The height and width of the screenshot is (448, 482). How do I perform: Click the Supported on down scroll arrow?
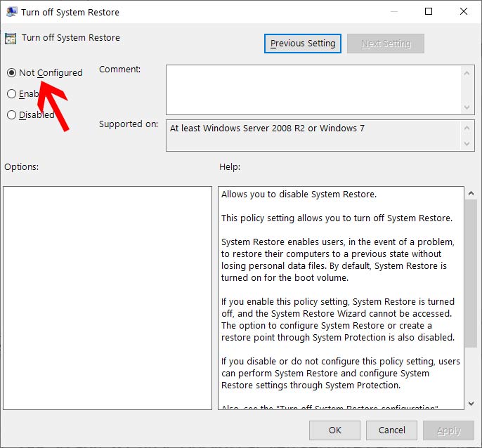coord(467,143)
